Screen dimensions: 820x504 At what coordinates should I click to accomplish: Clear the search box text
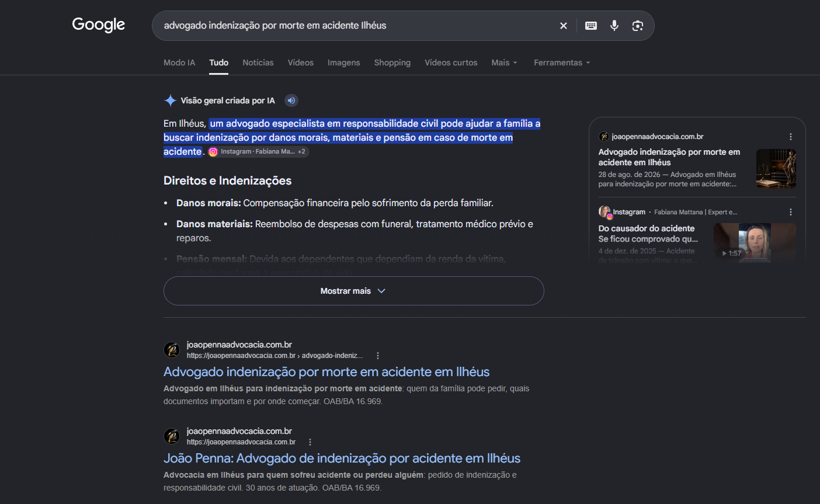564,26
